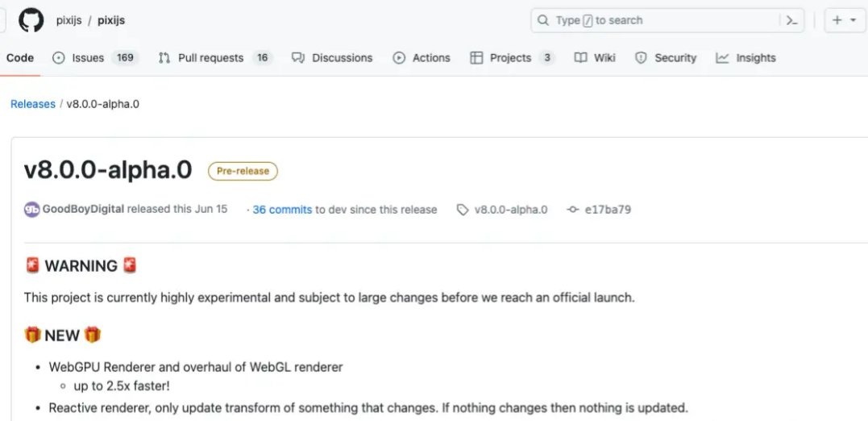
Task: Select the Security tab
Action: pyautogui.click(x=666, y=58)
